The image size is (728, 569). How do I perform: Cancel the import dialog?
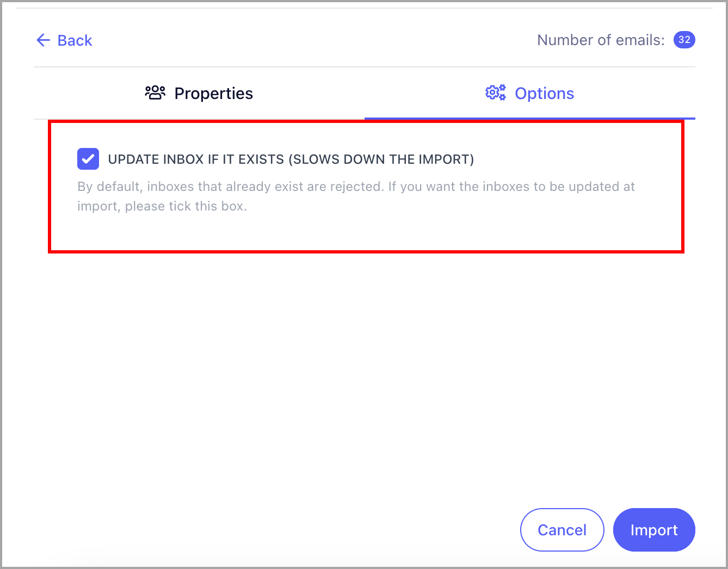click(562, 530)
